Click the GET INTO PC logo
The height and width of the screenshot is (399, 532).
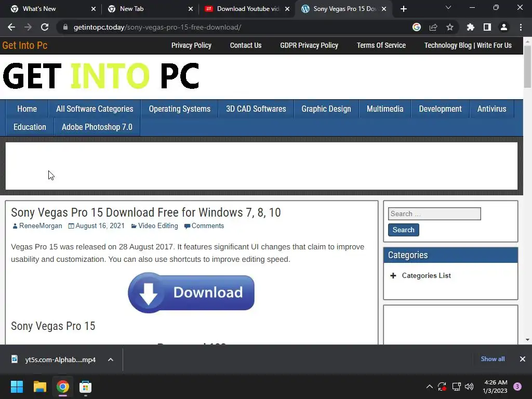[101, 76]
